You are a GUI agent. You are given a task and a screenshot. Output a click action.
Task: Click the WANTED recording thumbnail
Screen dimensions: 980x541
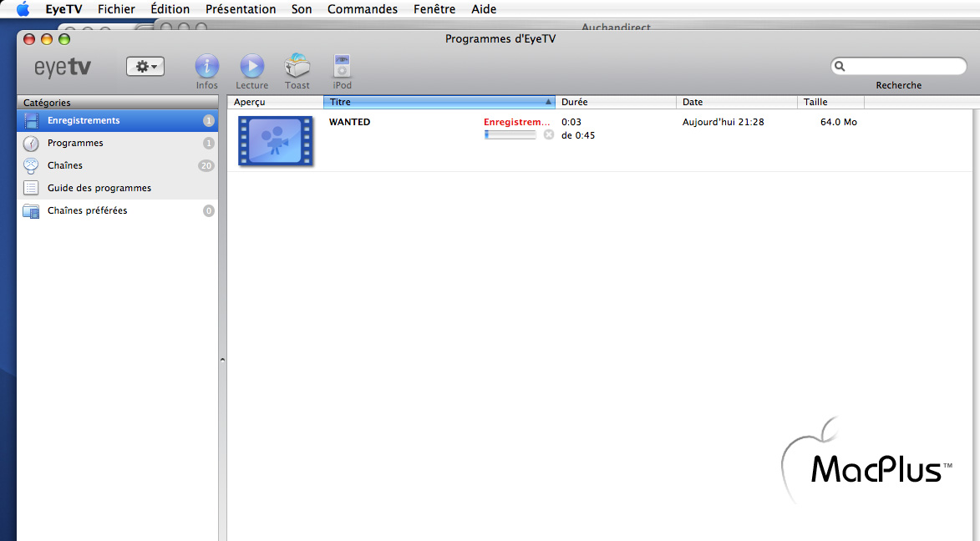[276, 140]
